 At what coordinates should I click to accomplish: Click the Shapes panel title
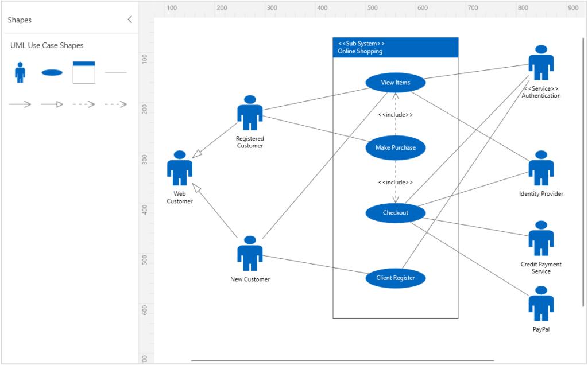(20, 20)
